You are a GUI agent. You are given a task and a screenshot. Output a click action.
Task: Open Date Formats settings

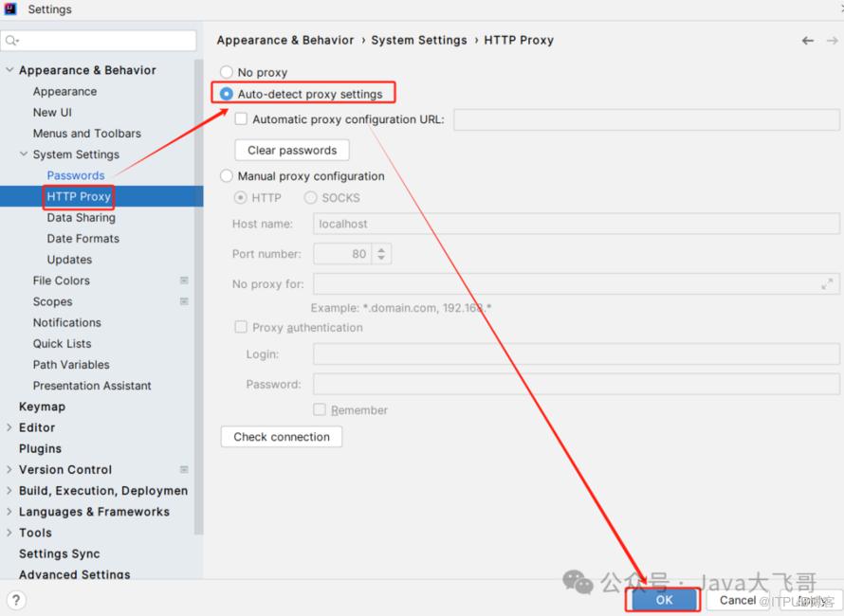(83, 238)
